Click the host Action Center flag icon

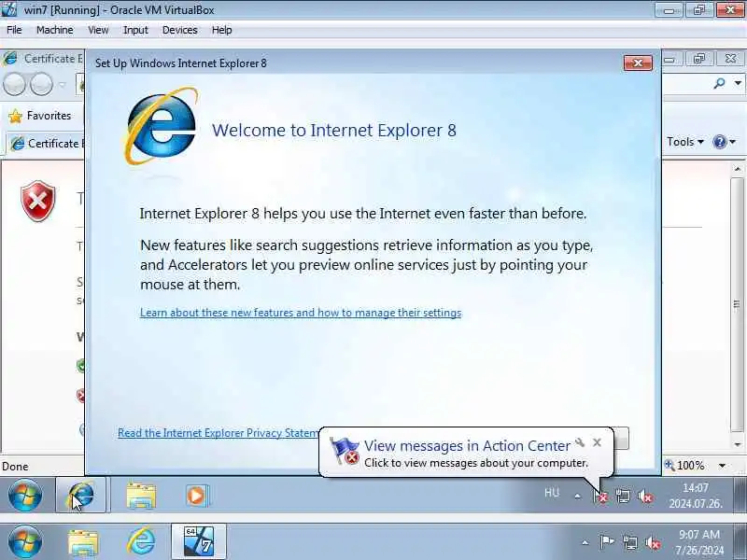pos(606,542)
